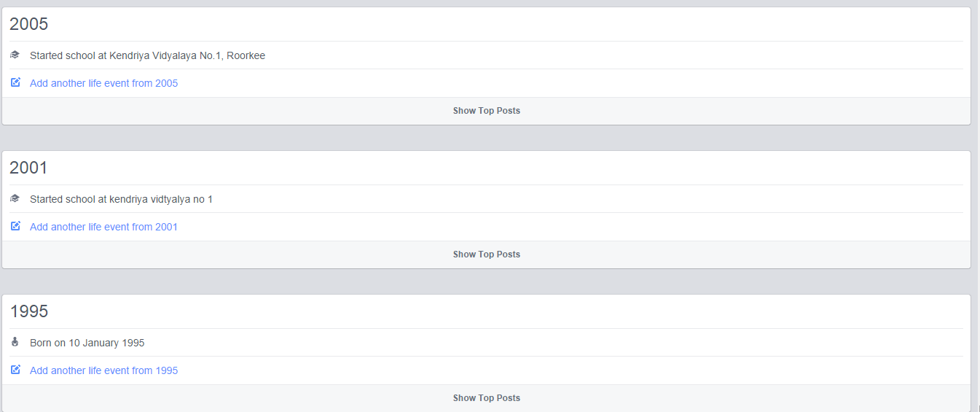Expand Show Top Posts under 1995
980x412 pixels.
[486, 398]
